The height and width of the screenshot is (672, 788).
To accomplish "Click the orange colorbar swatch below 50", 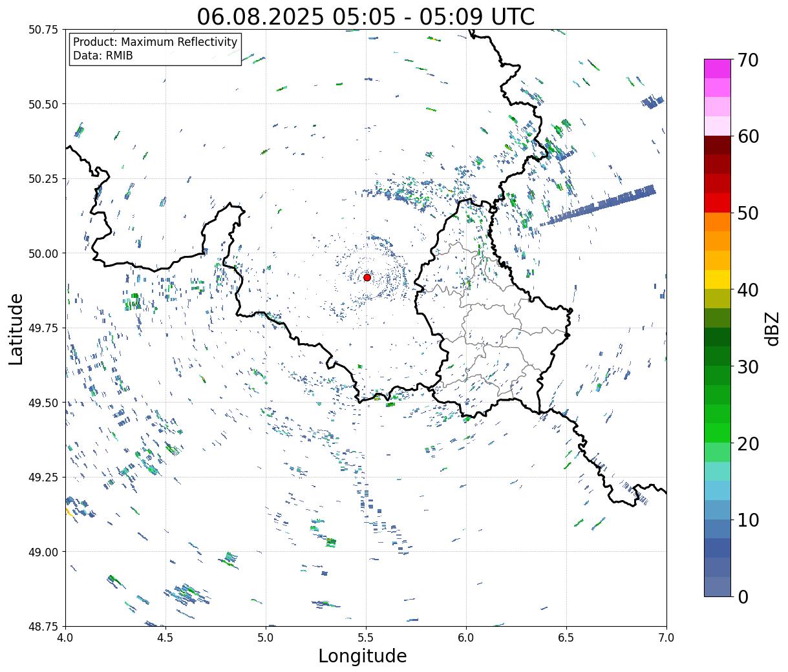I will point(718,222).
